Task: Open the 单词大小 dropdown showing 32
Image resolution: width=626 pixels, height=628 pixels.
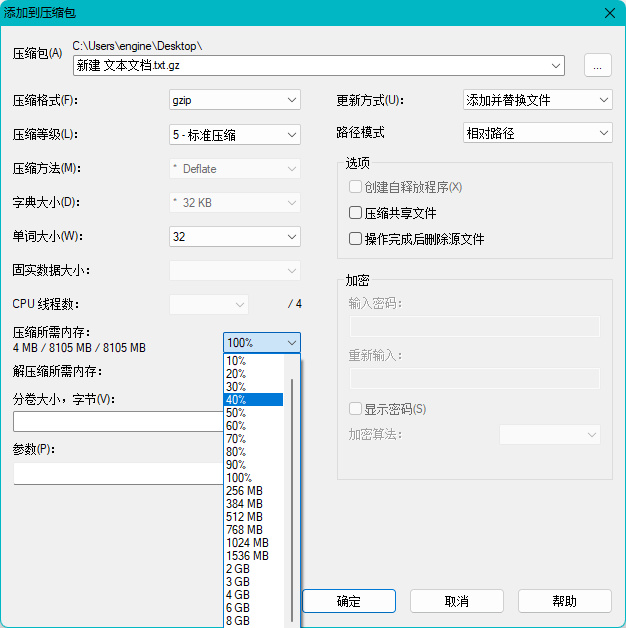Action: pyautogui.click(x=235, y=237)
